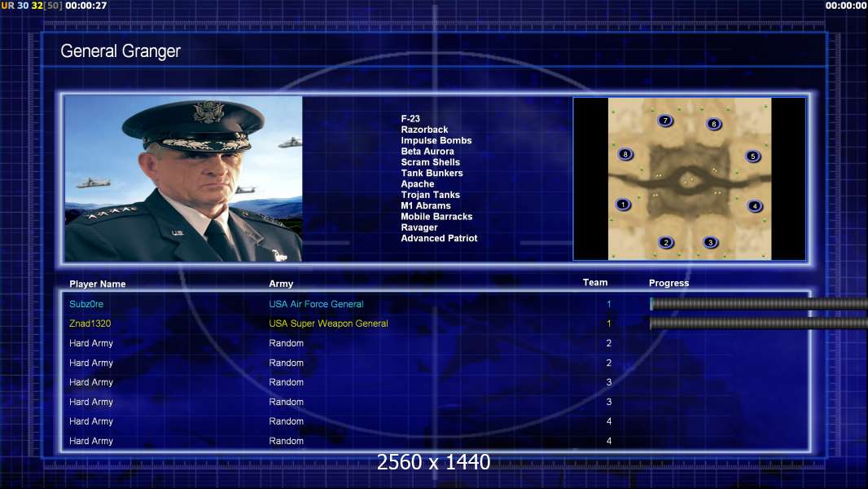868x489 pixels.
Task: Click start position marker 7 on the map
Action: [665, 120]
